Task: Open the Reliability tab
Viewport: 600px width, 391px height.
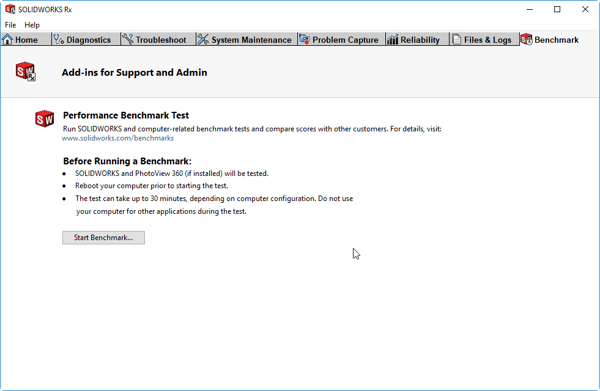Action: pyautogui.click(x=417, y=39)
